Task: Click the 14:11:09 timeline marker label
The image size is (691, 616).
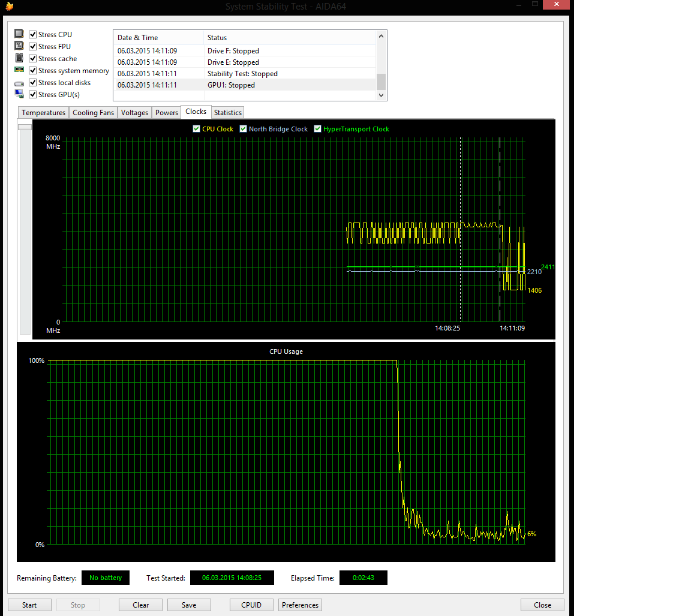Action: pos(512,328)
